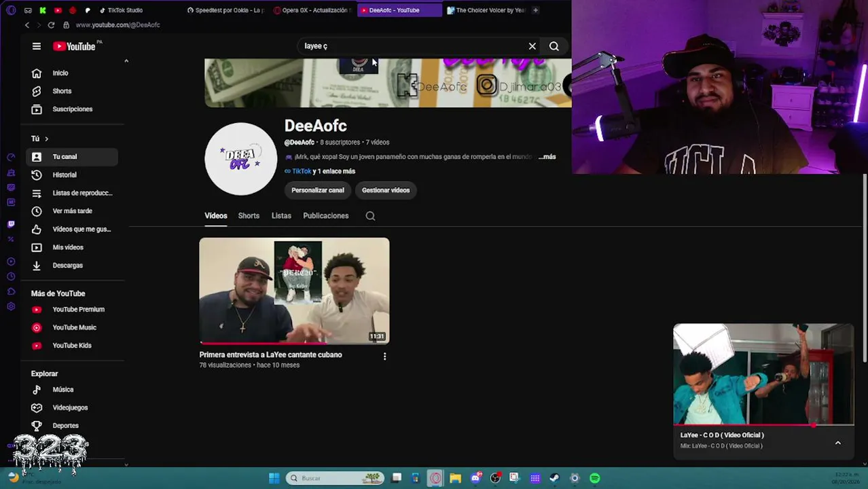
Task: Open the YouTube hamburger guide menu
Action: click(x=37, y=46)
